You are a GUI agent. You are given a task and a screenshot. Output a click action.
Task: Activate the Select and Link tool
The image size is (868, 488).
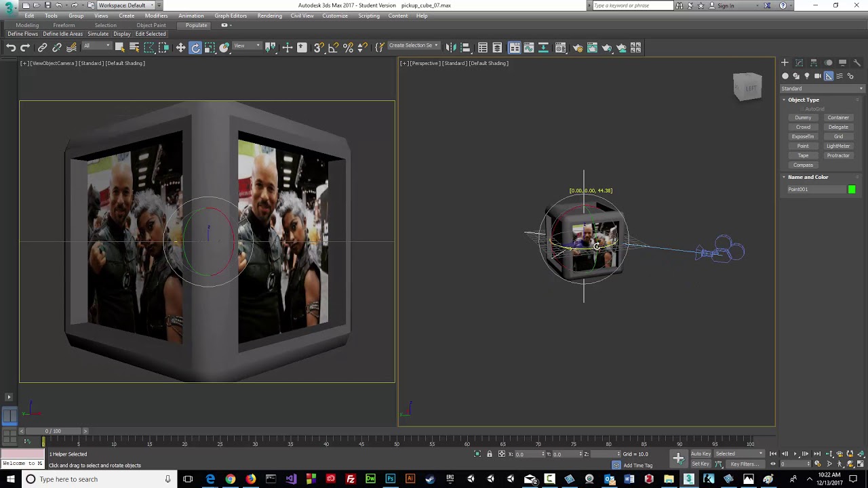[42, 47]
